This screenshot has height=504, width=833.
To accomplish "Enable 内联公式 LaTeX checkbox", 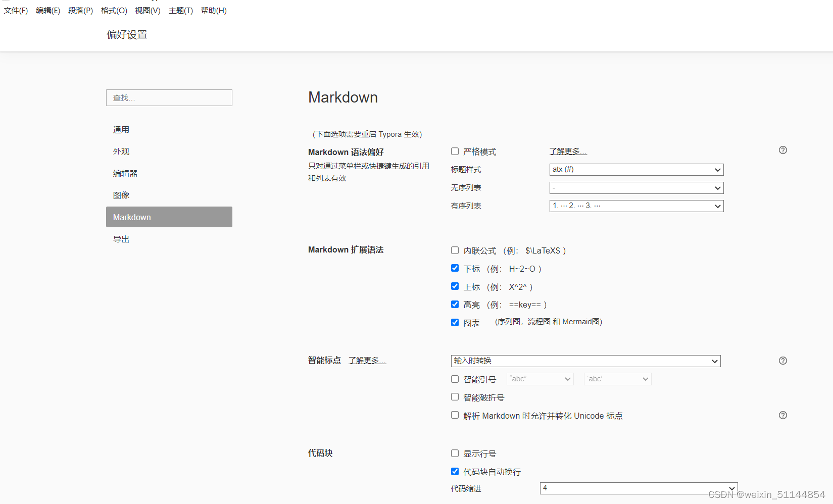I will [455, 250].
